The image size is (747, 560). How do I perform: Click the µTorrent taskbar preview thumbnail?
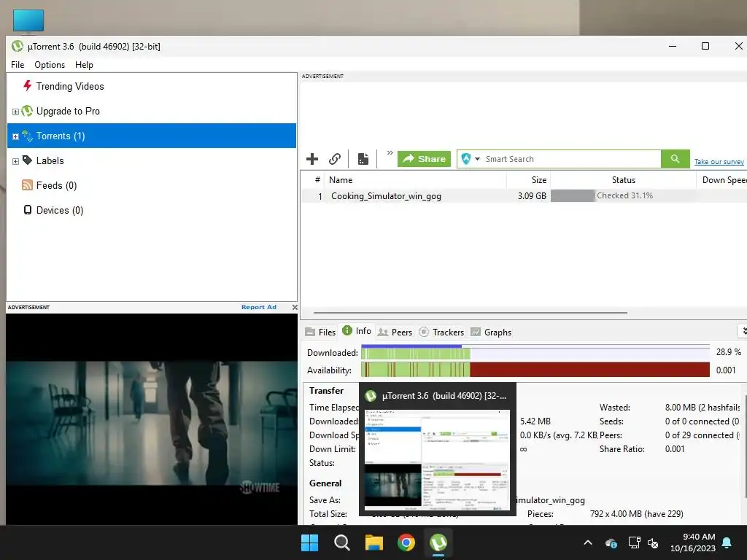tap(438, 460)
